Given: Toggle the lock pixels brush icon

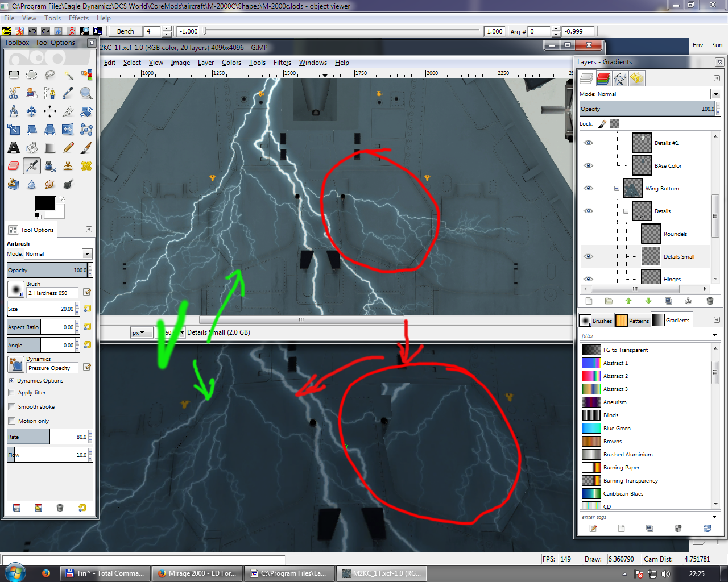Looking at the screenshot, I should [602, 123].
